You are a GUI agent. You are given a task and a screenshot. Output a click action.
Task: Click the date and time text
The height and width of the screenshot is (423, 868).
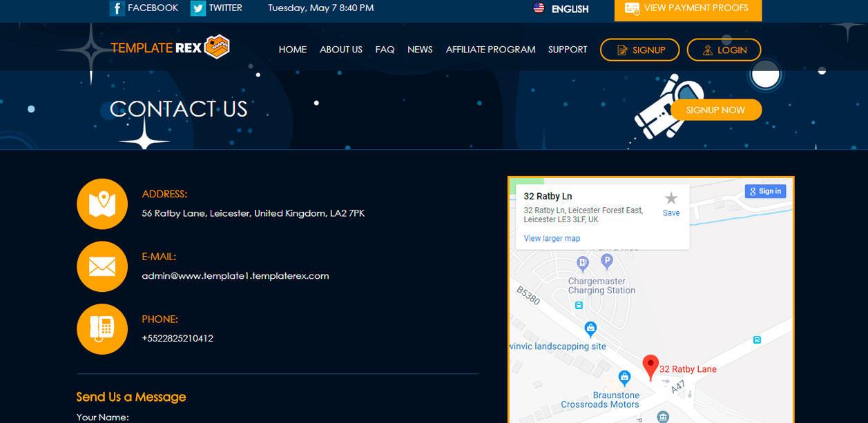(321, 8)
